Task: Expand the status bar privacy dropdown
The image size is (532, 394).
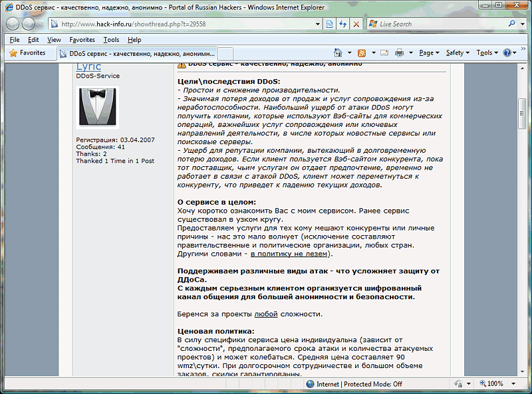Action: (469, 384)
